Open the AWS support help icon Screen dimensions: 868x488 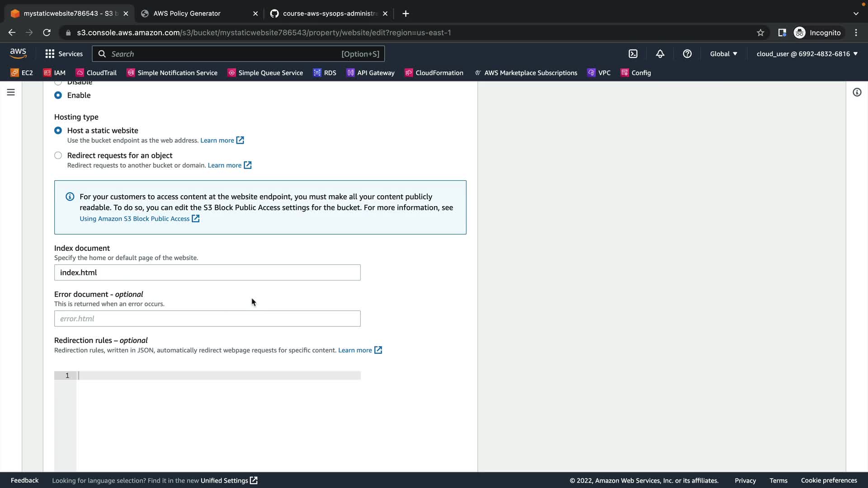[687, 54]
